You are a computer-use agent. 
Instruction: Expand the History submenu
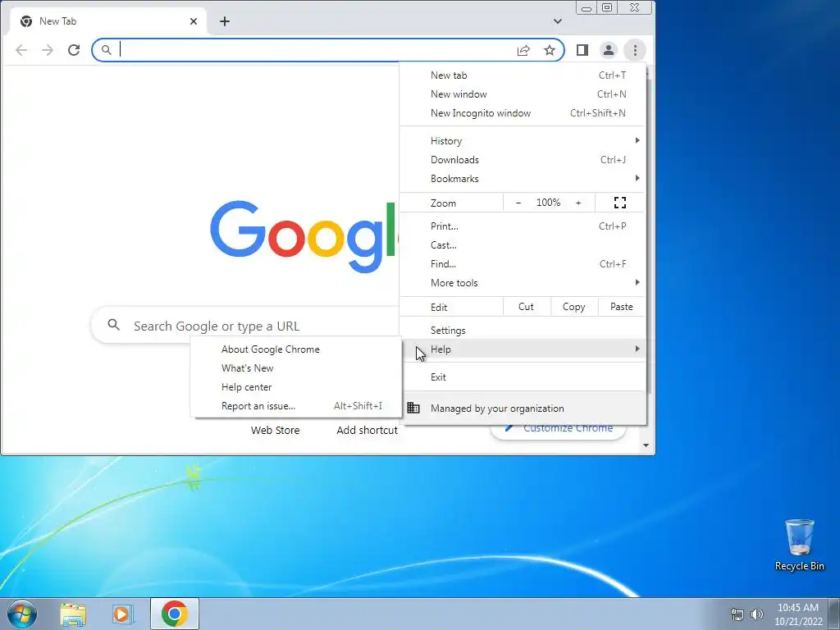coord(523,141)
